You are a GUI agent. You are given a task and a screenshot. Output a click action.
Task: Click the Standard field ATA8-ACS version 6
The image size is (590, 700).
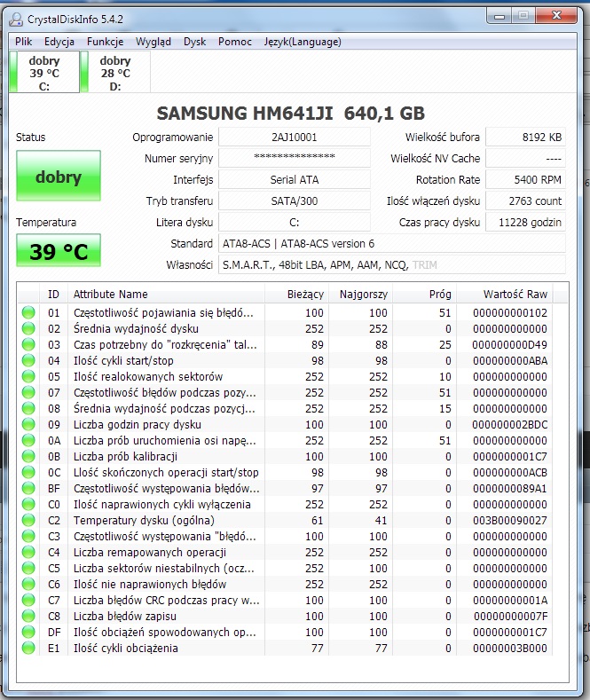tap(392, 244)
